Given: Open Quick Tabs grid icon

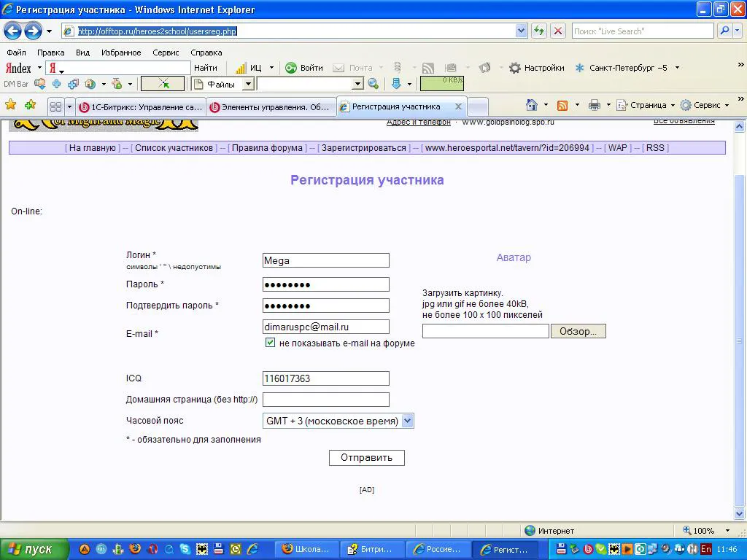Looking at the screenshot, I should pyautogui.click(x=55, y=106).
